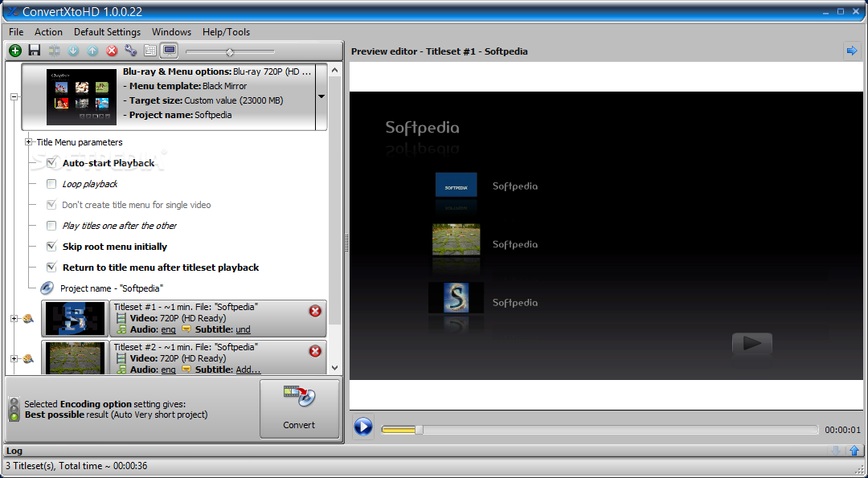
Task: Remove Titleset #2 with its red X
Action: point(315,351)
